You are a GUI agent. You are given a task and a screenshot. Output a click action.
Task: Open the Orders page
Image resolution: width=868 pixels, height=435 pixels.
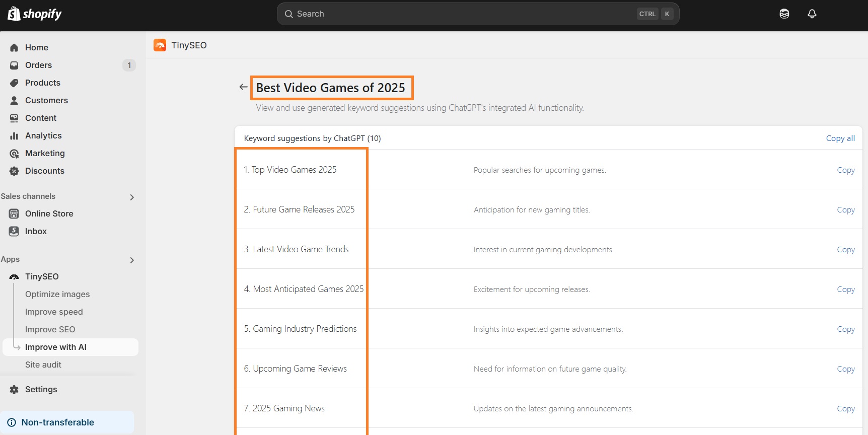tap(38, 65)
